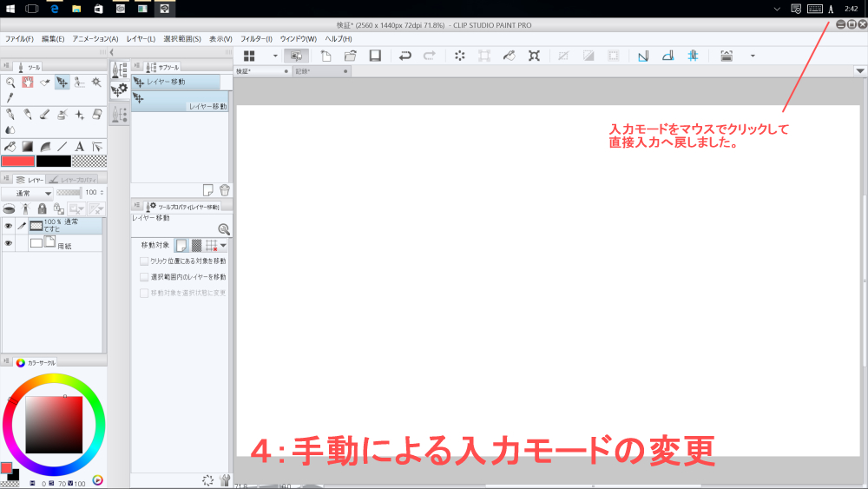Click the Undo arrow in the toolbar
The width and height of the screenshot is (868, 489).
click(404, 56)
